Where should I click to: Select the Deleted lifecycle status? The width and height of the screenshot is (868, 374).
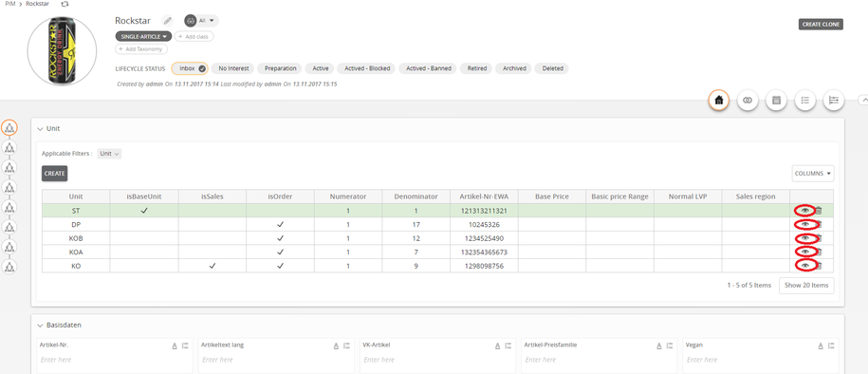tap(552, 68)
